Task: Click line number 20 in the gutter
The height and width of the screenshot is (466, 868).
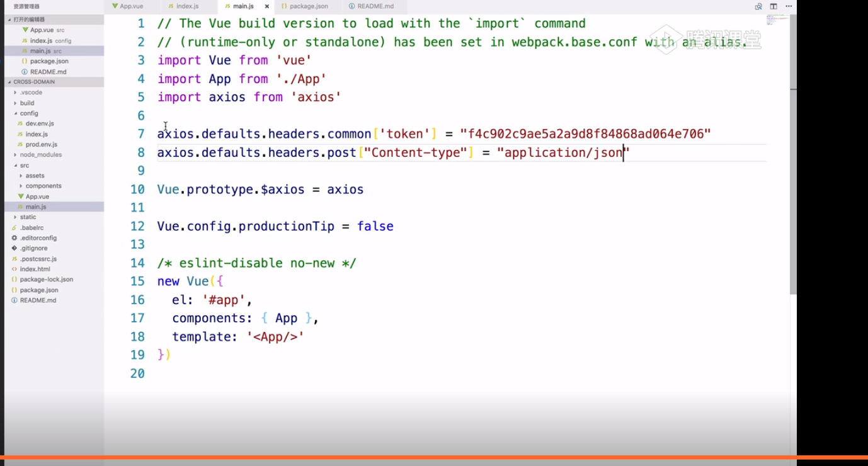Action: tap(137, 373)
